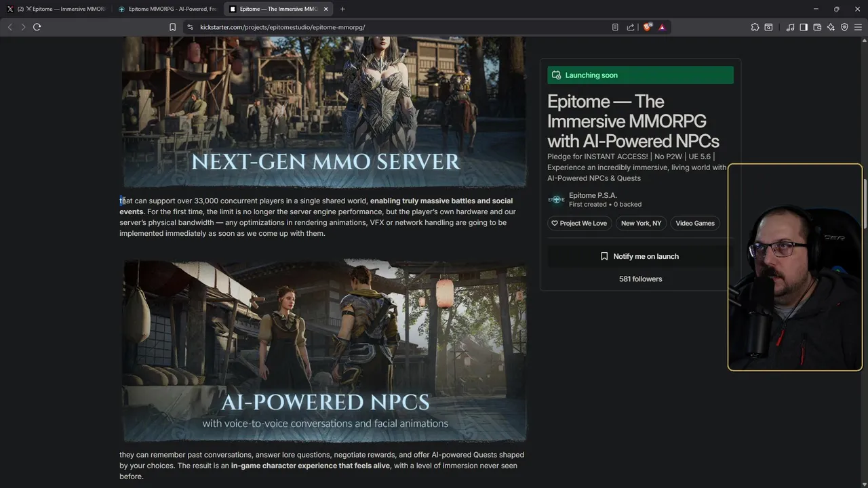Screen dimensions: 868x488
Task: Close the active Kickstarter tab
Action: point(326,9)
